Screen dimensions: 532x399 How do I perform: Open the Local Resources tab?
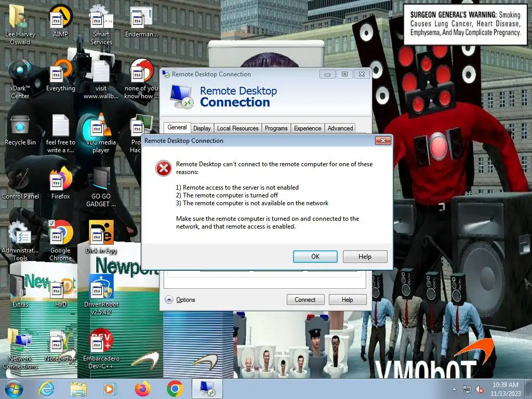tap(237, 128)
